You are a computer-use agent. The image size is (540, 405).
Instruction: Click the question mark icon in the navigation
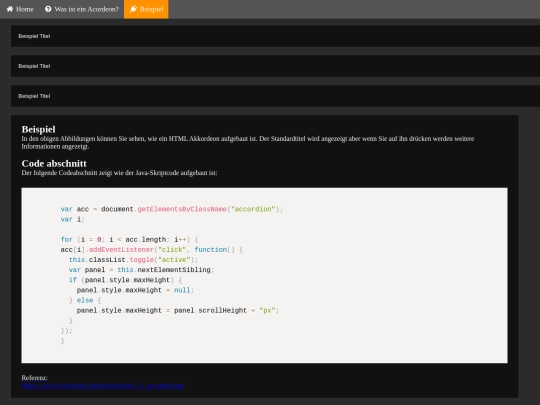point(48,9)
